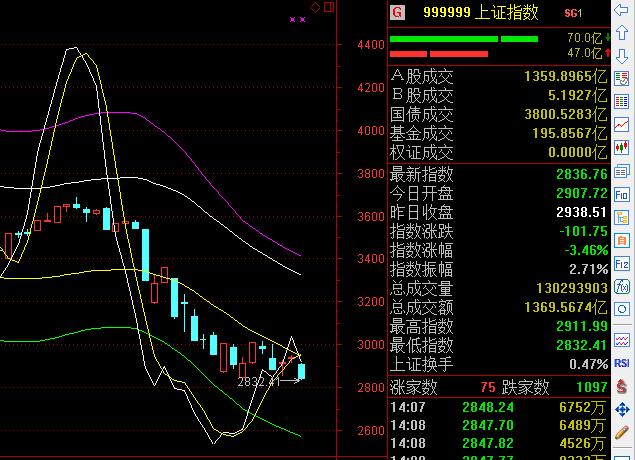Click the 70.0亿 value beside the green bar
Screen dimensions: 635x460
[x=584, y=38]
